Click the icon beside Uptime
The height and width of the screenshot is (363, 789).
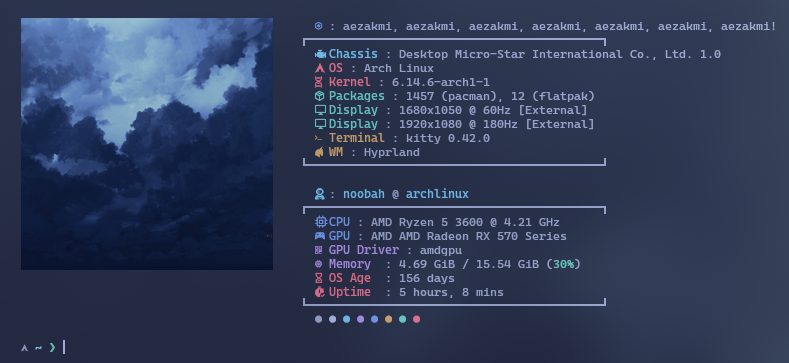click(320, 292)
